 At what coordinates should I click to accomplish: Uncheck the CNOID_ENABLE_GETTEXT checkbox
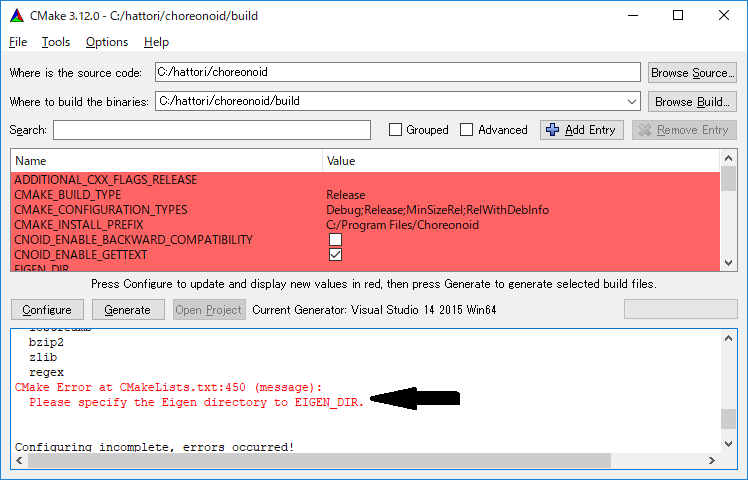pos(335,255)
